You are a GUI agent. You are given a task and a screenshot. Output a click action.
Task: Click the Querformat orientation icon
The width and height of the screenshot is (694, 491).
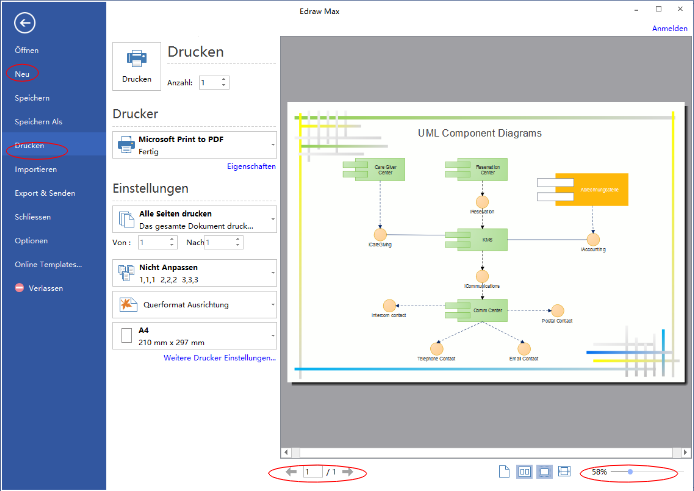[128, 305]
